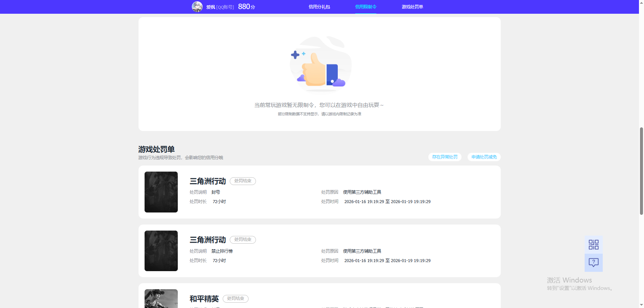Open the 和平精英 game title

coord(203,299)
